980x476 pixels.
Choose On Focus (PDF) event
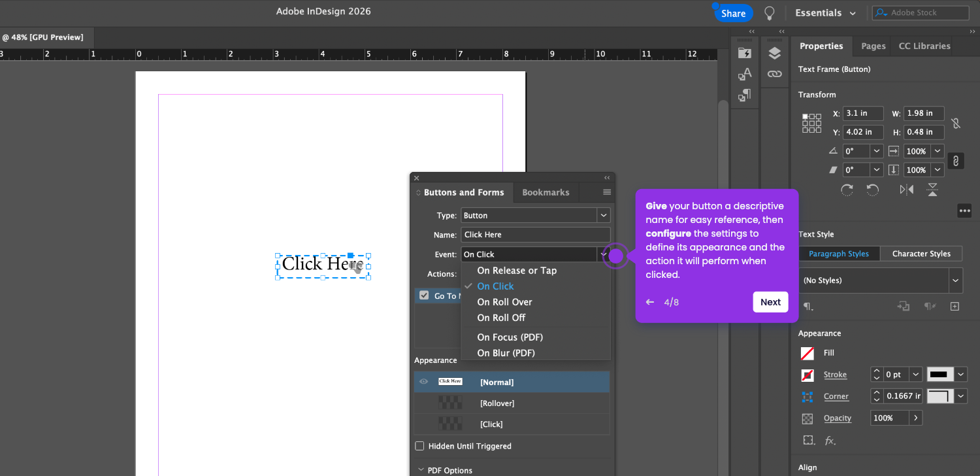tap(510, 337)
